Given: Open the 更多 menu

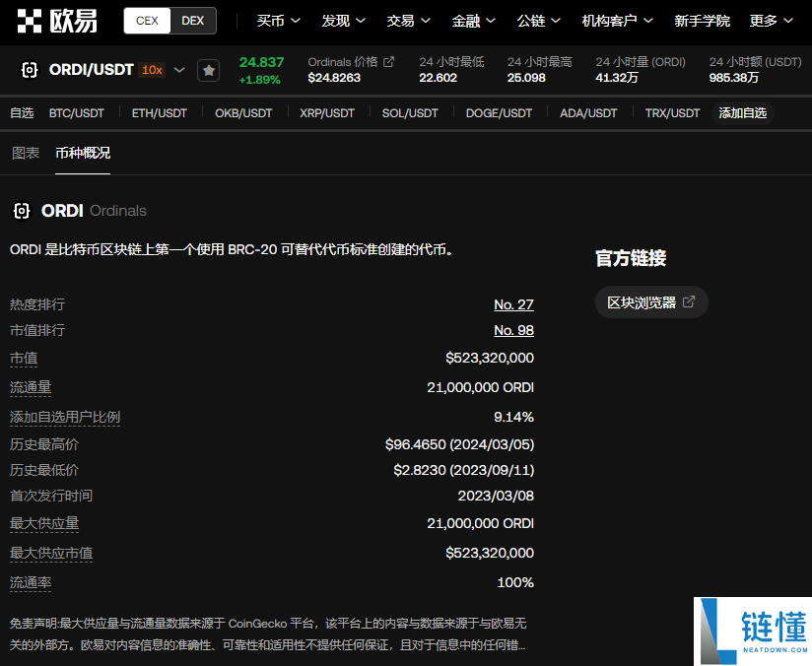Looking at the screenshot, I should 771,21.
